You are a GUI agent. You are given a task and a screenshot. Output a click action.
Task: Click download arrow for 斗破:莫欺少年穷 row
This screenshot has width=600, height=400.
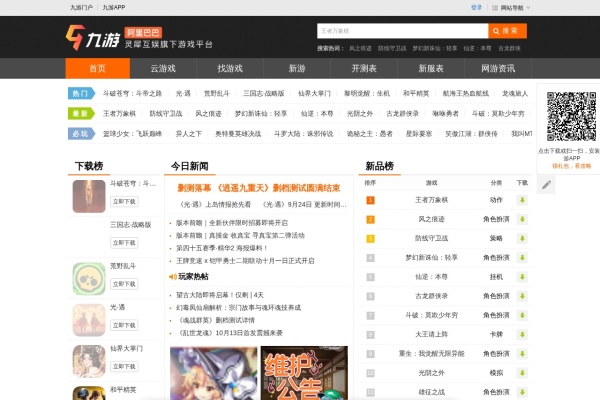coord(522,315)
